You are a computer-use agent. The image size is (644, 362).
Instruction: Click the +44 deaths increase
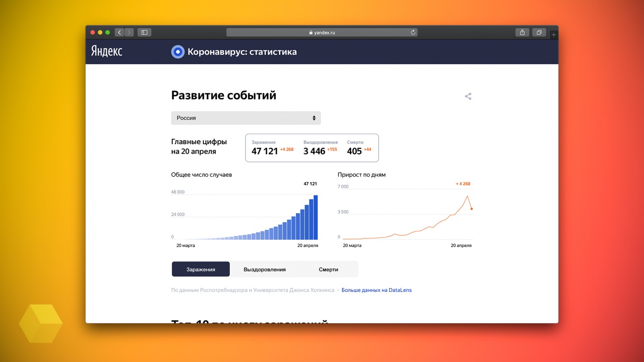pos(368,149)
